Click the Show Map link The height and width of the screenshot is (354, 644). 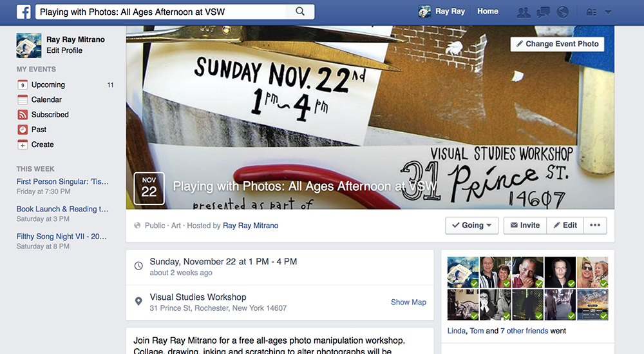point(408,302)
